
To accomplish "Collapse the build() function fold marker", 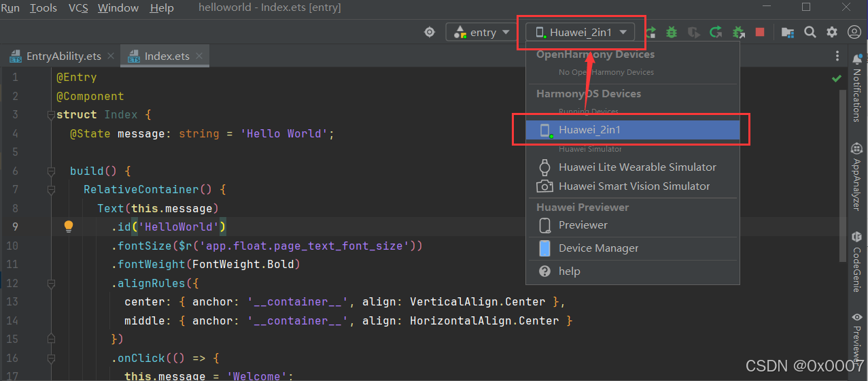I will [50, 171].
